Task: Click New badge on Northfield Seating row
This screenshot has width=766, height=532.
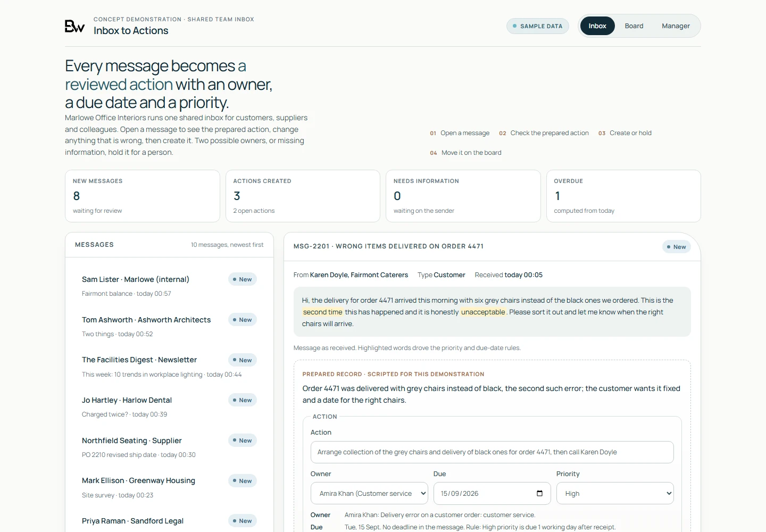Action: tap(243, 440)
